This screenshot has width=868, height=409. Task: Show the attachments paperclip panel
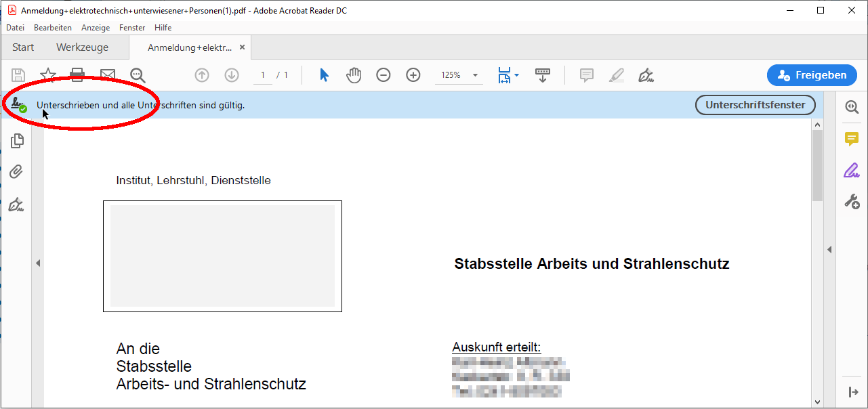pyautogui.click(x=17, y=171)
